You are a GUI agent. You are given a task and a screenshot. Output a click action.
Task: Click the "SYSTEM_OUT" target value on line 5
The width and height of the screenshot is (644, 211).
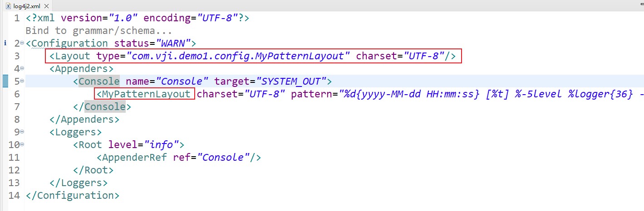point(291,82)
